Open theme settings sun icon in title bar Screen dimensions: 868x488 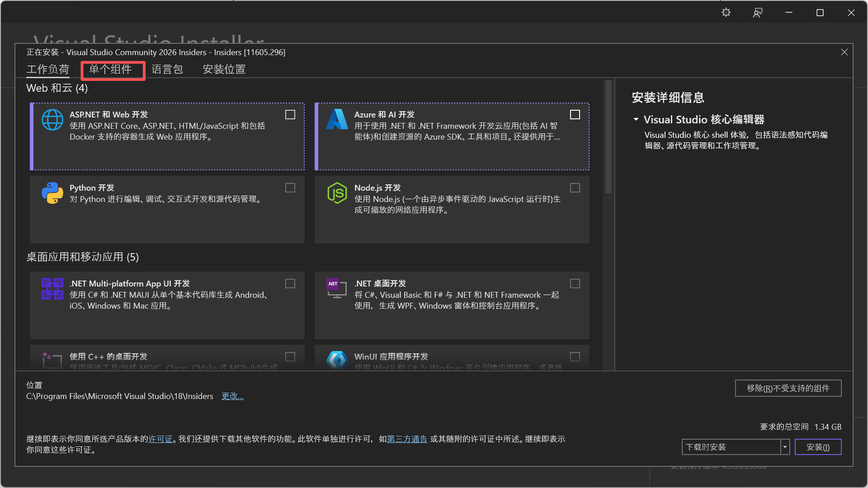(x=726, y=13)
